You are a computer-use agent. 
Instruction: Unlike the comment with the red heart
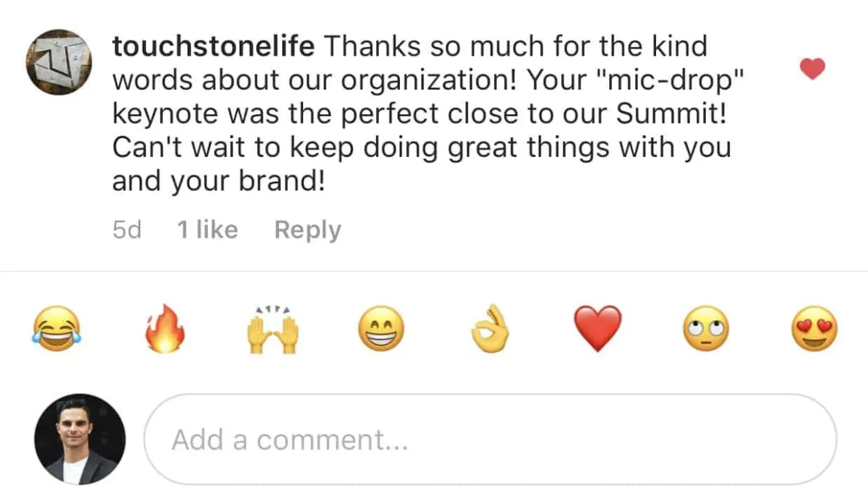click(813, 69)
